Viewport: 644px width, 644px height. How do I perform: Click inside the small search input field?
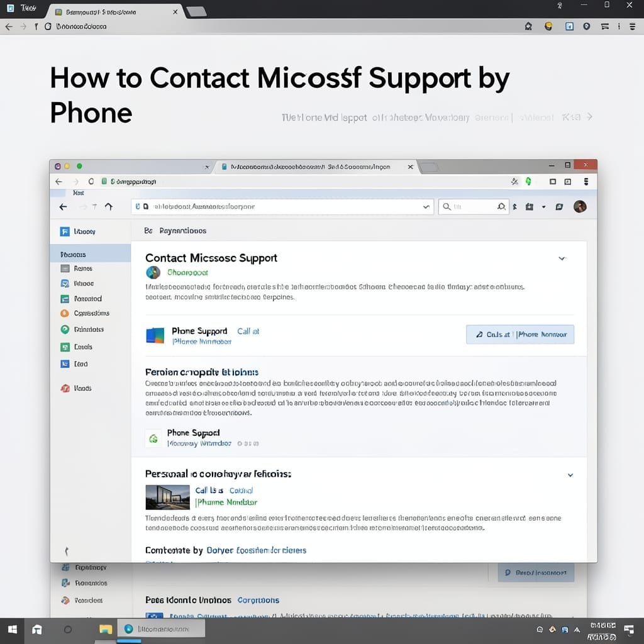tap(474, 206)
